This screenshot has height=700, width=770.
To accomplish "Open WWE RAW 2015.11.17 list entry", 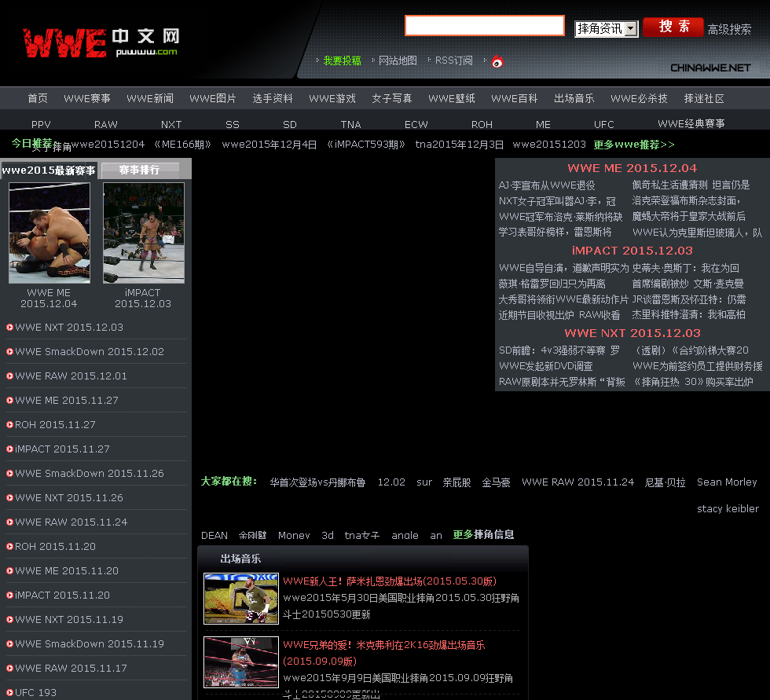I will [71, 668].
